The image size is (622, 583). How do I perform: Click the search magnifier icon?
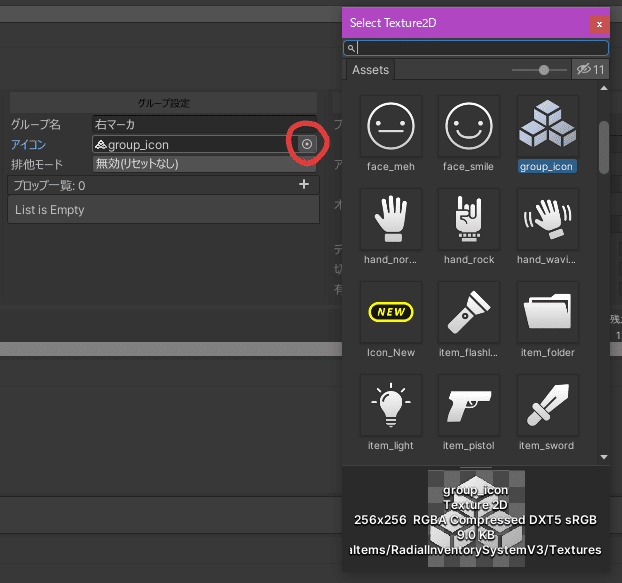(x=351, y=48)
